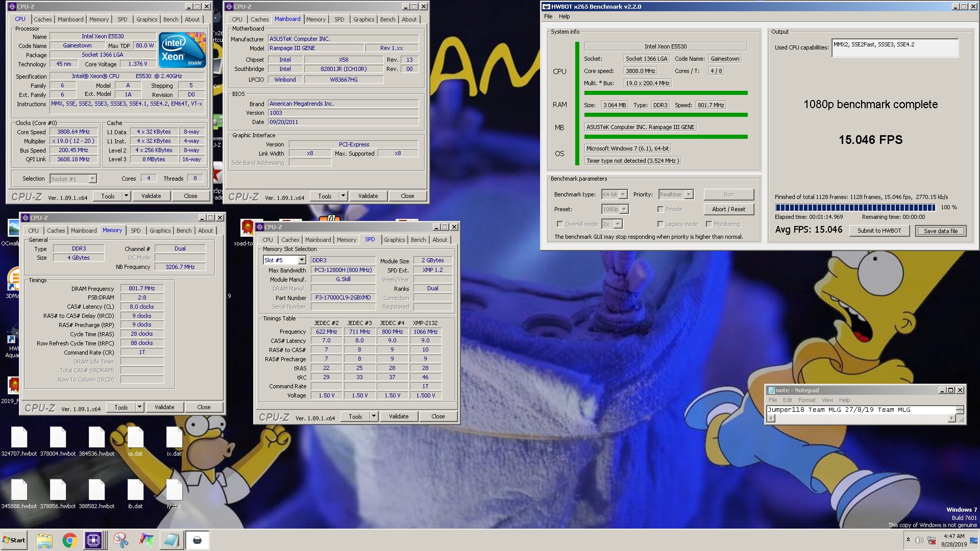Expand Tools dropdown arrow in SPD window

374,416
